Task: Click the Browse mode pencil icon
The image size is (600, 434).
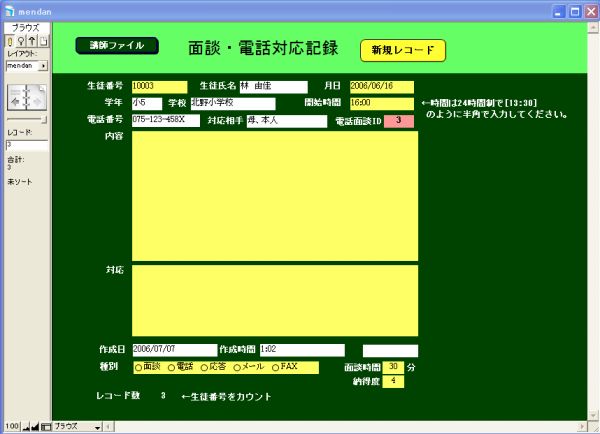Action: tap(9, 41)
